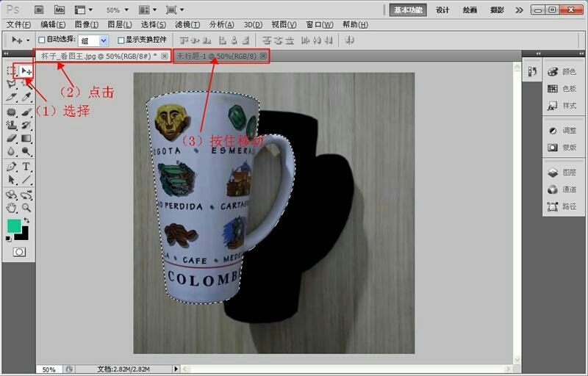588x376 pixels.
Task: Select the Rectangular Marquee tool
Action: pos(11,70)
